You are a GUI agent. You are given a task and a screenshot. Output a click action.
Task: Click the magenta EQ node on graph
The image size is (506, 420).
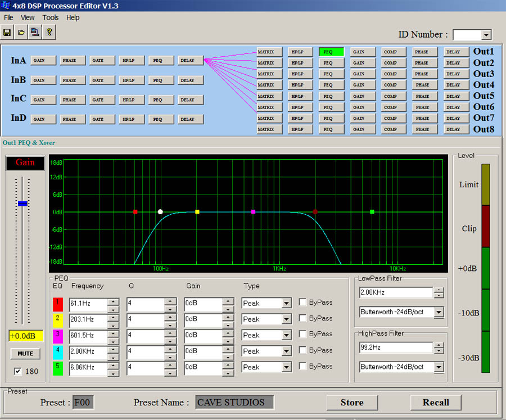pos(254,212)
